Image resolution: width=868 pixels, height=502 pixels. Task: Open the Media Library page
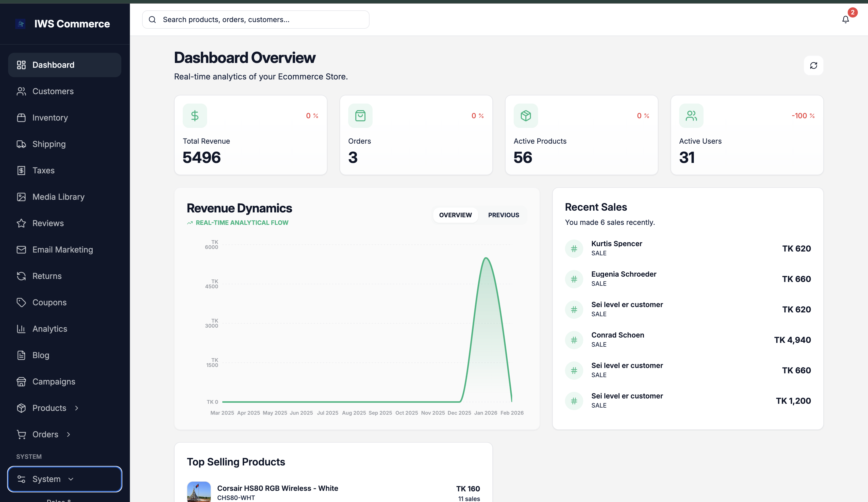[58, 197]
